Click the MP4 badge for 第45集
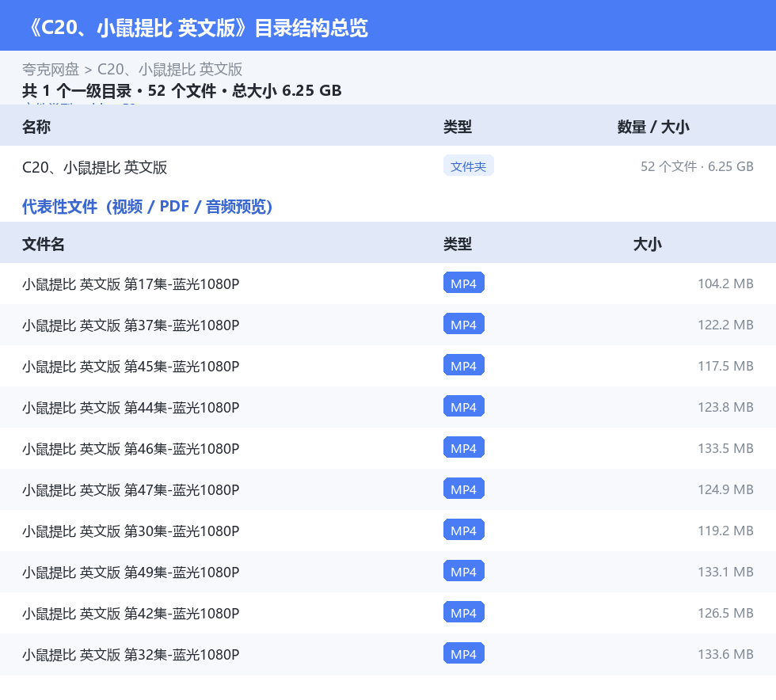Viewport: 776px width, 700px height. [464, 365]
